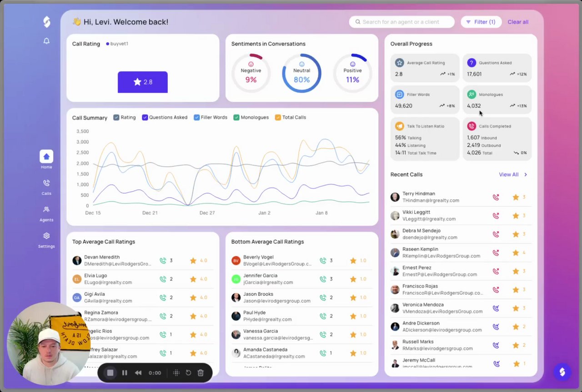Click call icon for Debra M Sendejo
Image resolution: width=582 pixels, height=392 pixels.
tap(496, 234)
